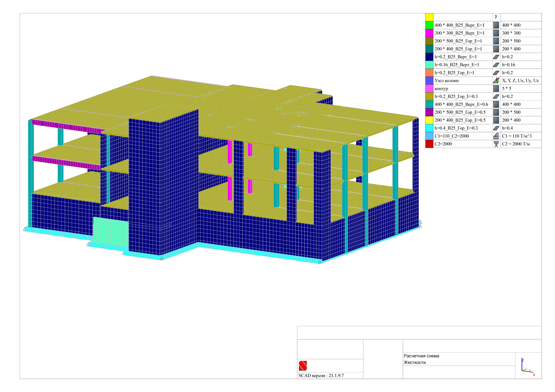Viewport: 555px width, 392px height.
Task: Click section icon in 200 * 500_B25_Гор_E=0.5 row
Action: pyautogui.click(x=496, y=112)
